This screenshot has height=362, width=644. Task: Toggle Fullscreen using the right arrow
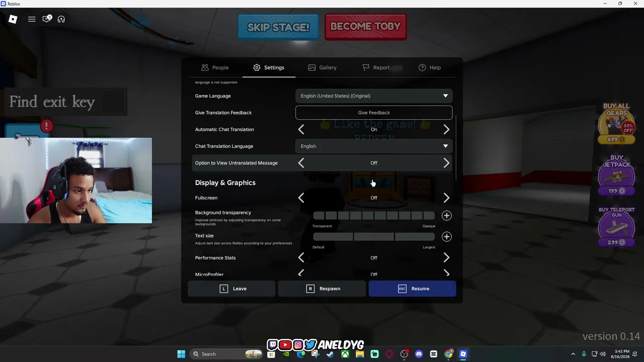pos(446,198)
